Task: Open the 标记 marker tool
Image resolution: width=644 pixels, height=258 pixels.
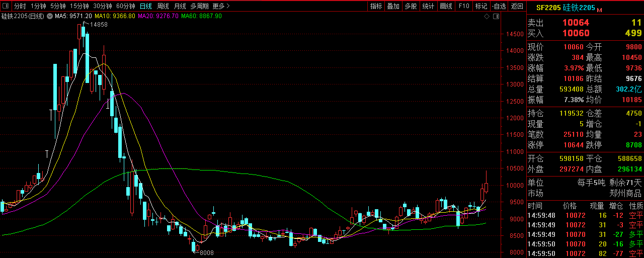Action: (x=481, y=6)
